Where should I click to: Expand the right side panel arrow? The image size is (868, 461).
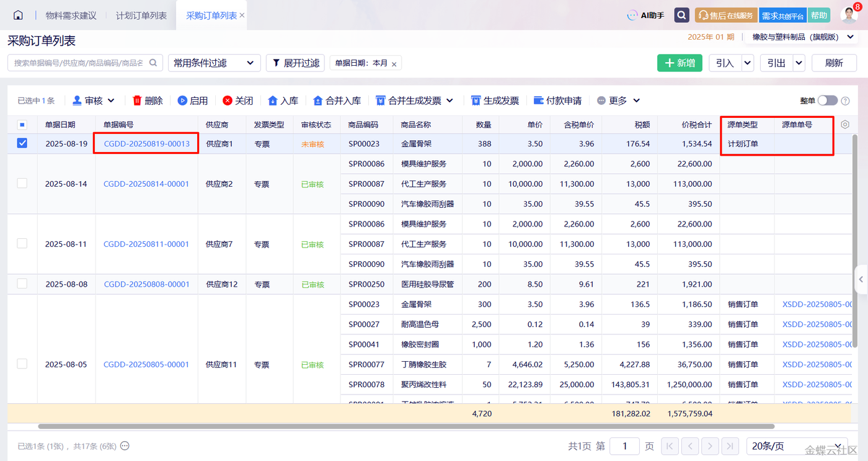(861, 279)
